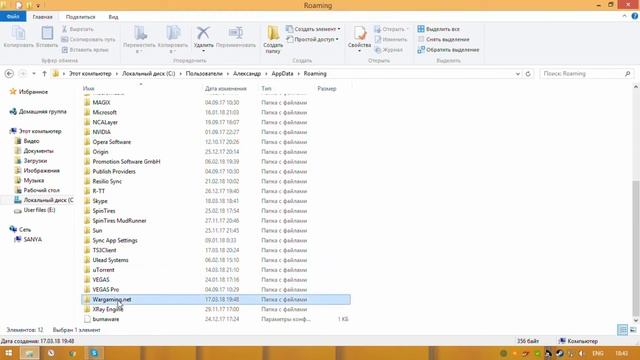The height and width of the screenshot is (360, 640).
Task: Select the Opera Software folder
Action: [x=111, y=142]
